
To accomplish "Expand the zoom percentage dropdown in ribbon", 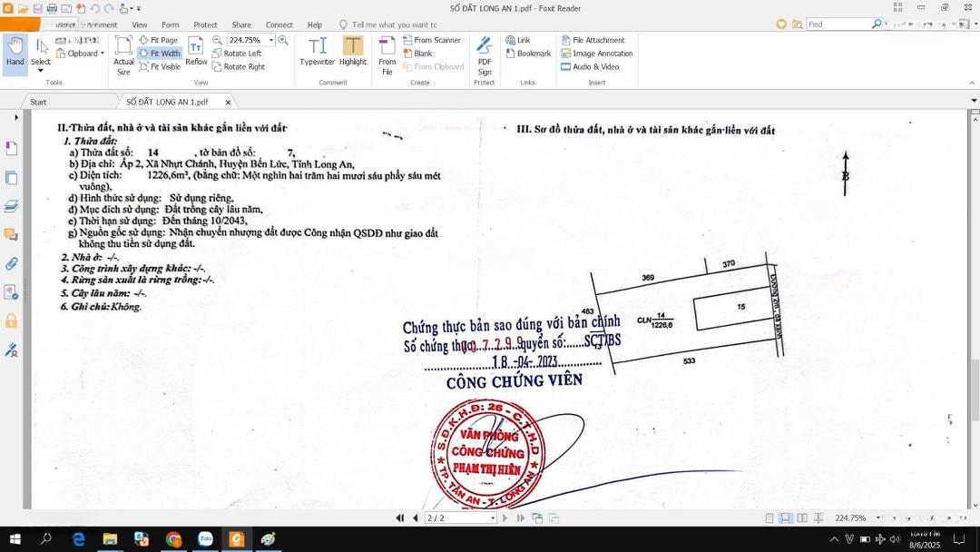I will click(270, 40).
